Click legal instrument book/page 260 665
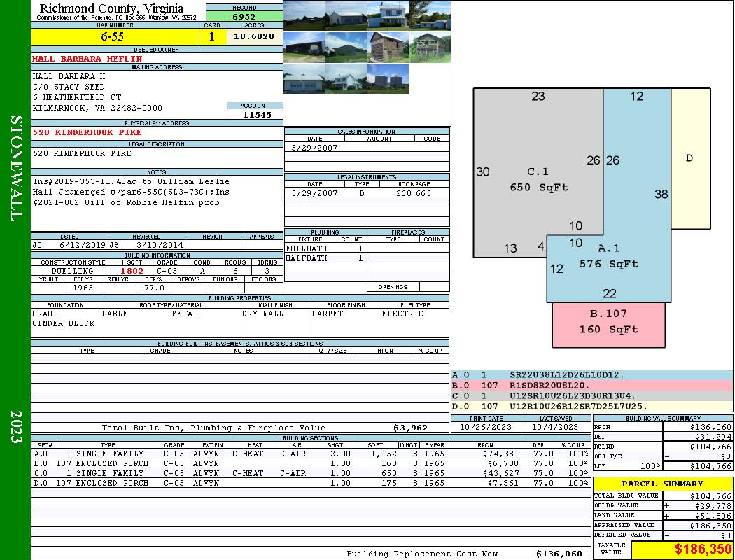The height and width of the screenshot is (560, 735). (414, 193)
